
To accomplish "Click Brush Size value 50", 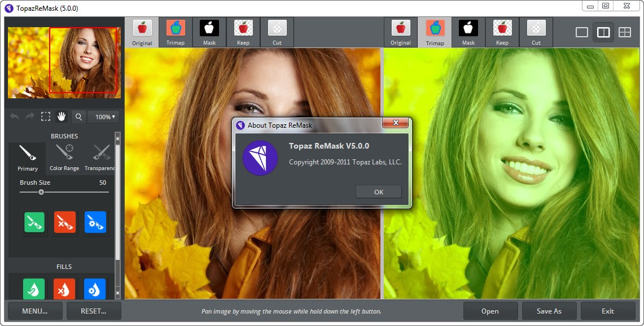I will (103, 182).
